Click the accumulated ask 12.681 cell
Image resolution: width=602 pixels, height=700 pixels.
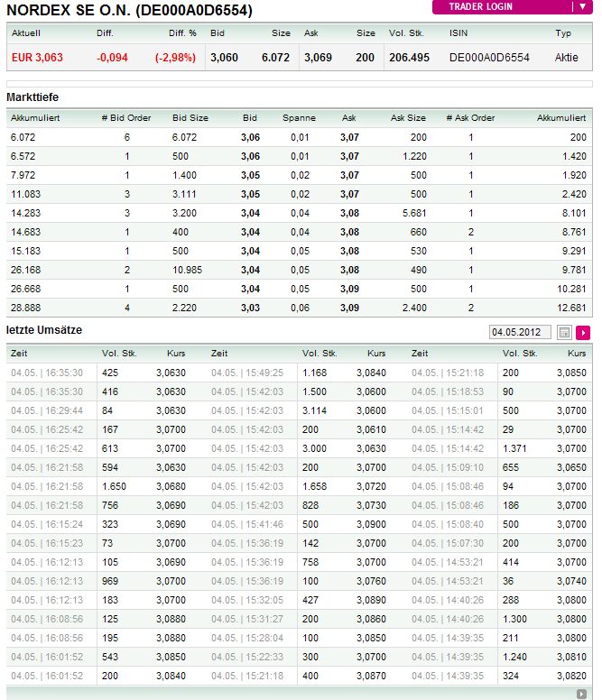[x=571, y=308]
